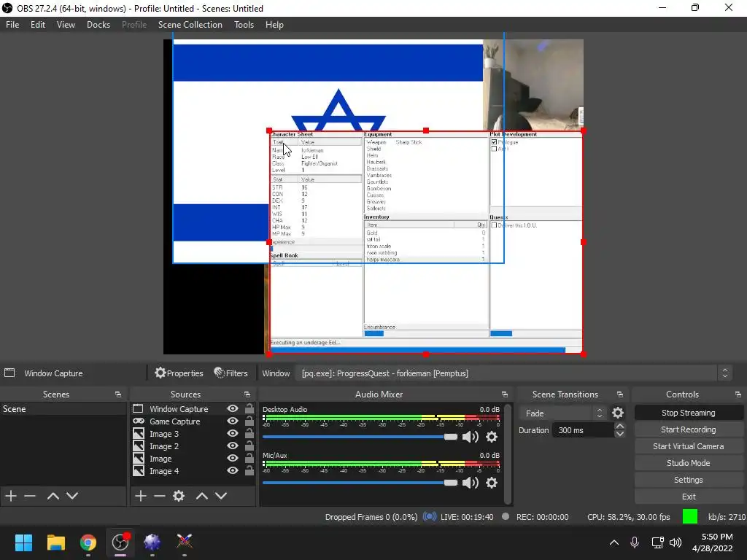Open File Explorer from taskbar
Image resolution: width=747 pixels, height=560 pixels.
tap(55, 542)
